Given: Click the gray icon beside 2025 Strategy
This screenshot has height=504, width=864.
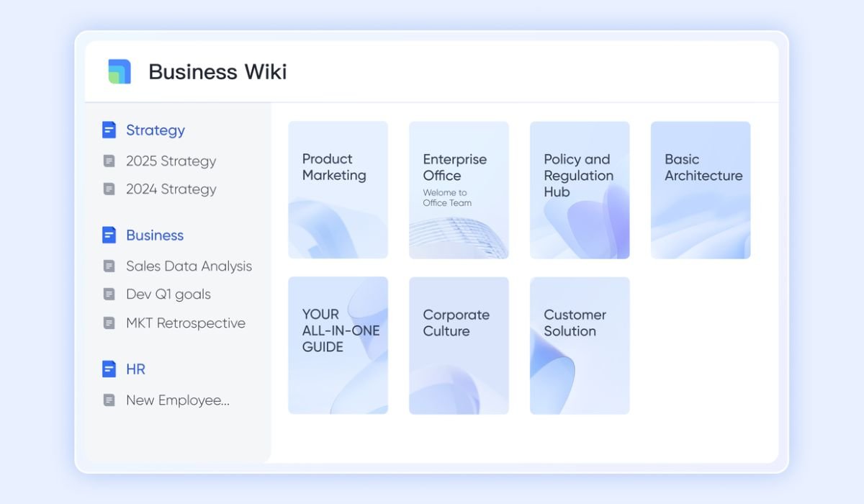Looking at the screenshot, I should point(109,161).
